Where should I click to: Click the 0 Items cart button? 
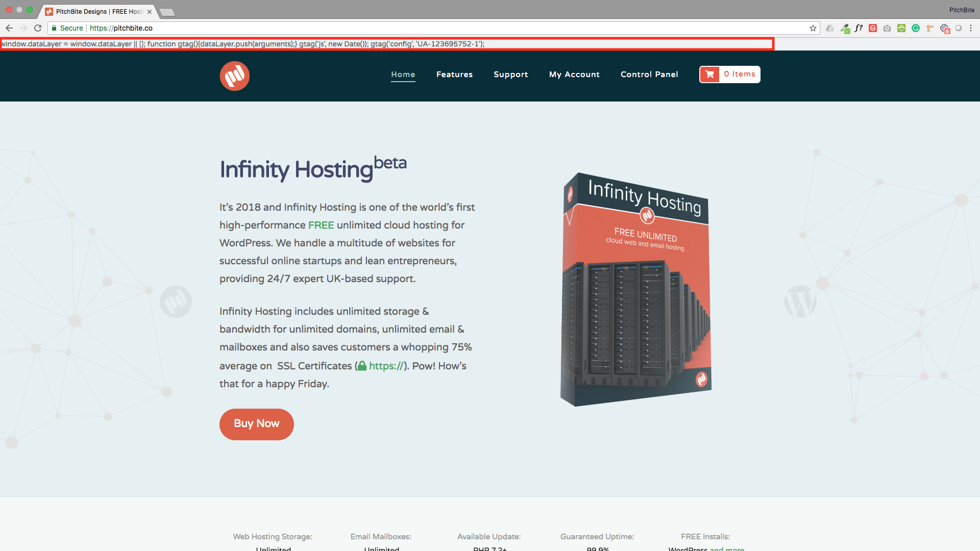(739, 74)
